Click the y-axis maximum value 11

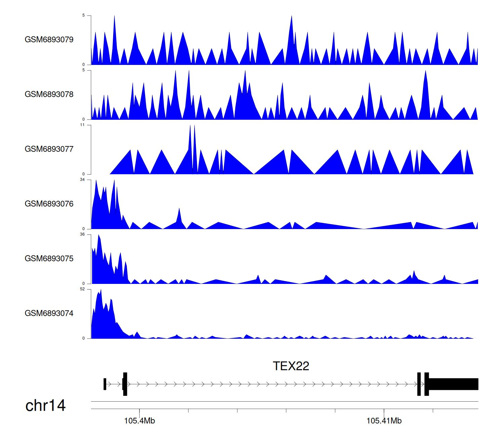82,125
